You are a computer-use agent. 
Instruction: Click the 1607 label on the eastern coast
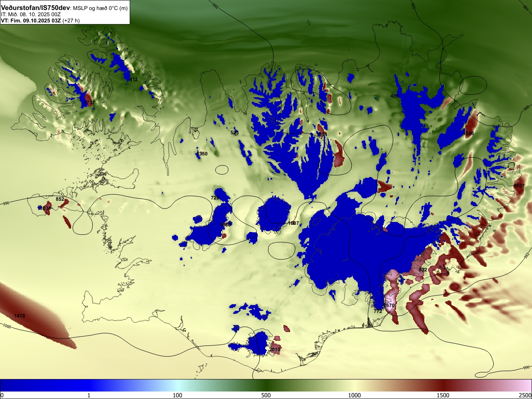pyautogui.click(x=519, y=186)
